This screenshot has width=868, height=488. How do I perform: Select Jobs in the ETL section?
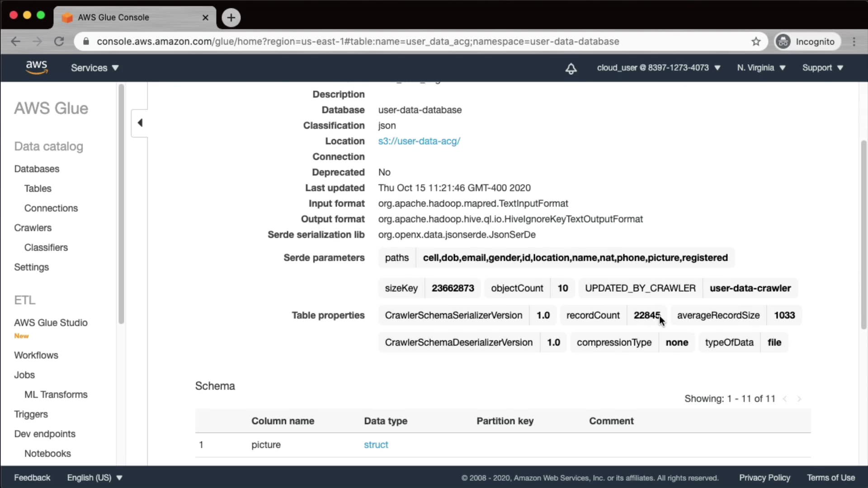24,375
